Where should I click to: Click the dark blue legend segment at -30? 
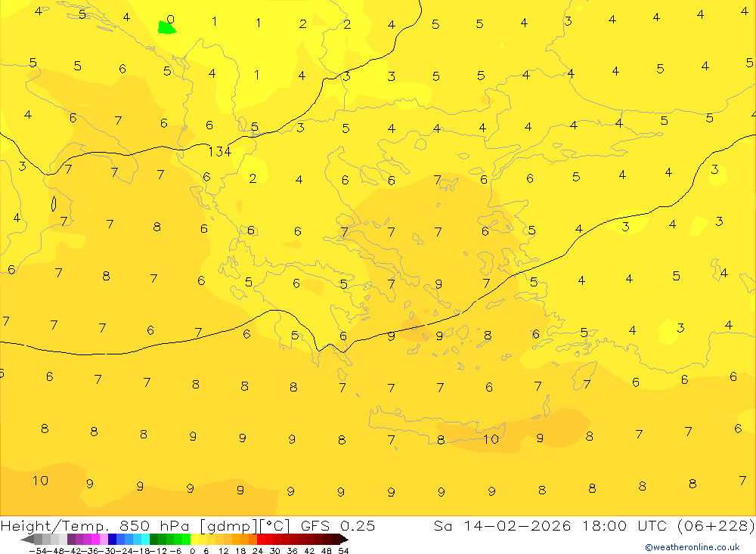tap(113, 539)
